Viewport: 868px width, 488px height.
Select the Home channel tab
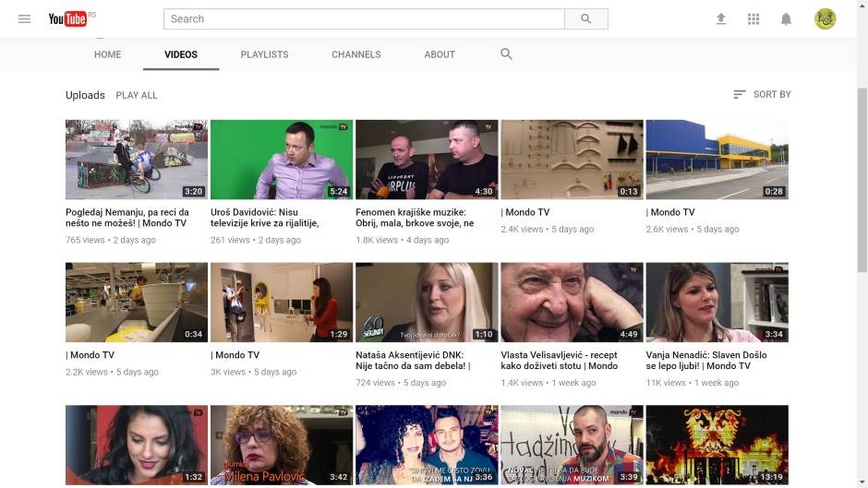[107, 54]
